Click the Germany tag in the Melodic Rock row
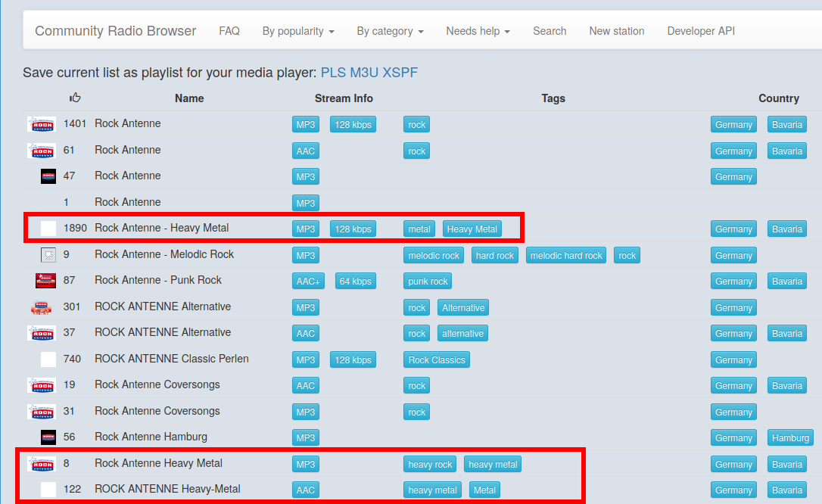This screenshot has width=822, height=504. [x=733, y=256]
